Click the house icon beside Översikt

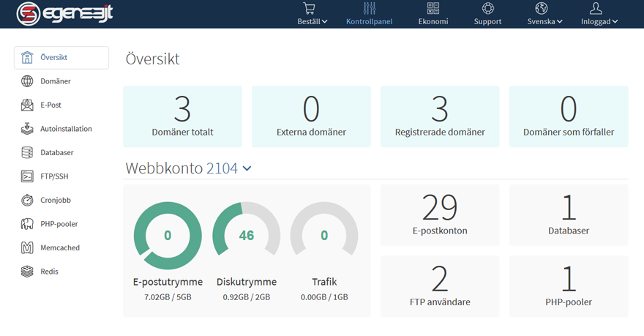click(27, 58)
